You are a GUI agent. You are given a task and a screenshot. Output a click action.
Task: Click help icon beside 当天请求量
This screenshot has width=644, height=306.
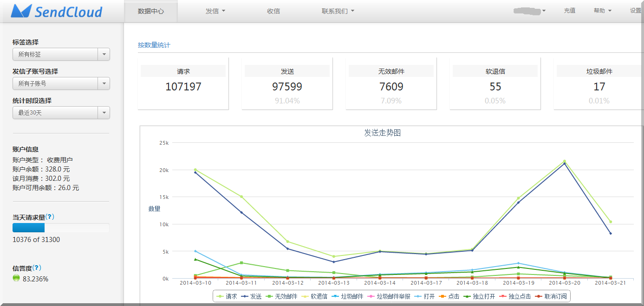[50, 217]
